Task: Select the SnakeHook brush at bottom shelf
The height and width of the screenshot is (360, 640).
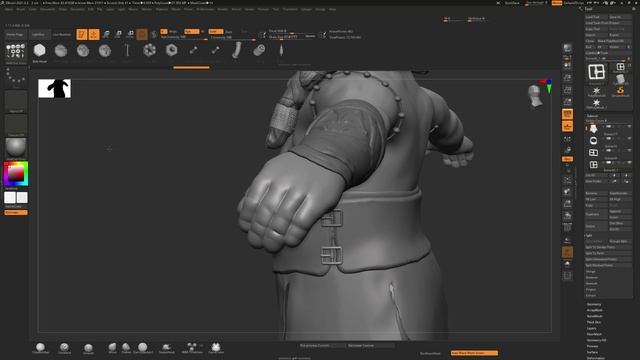Action: (166, 348)
